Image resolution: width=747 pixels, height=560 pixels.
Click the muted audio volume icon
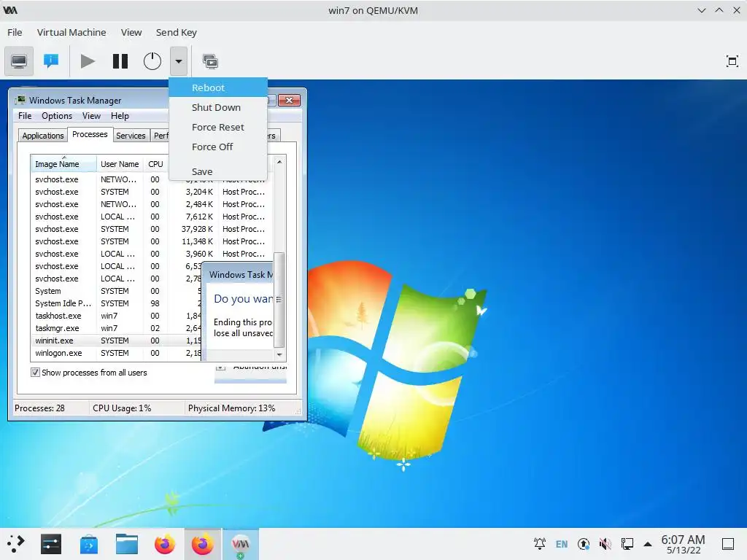pyautogui.click(x=605, y=544)
